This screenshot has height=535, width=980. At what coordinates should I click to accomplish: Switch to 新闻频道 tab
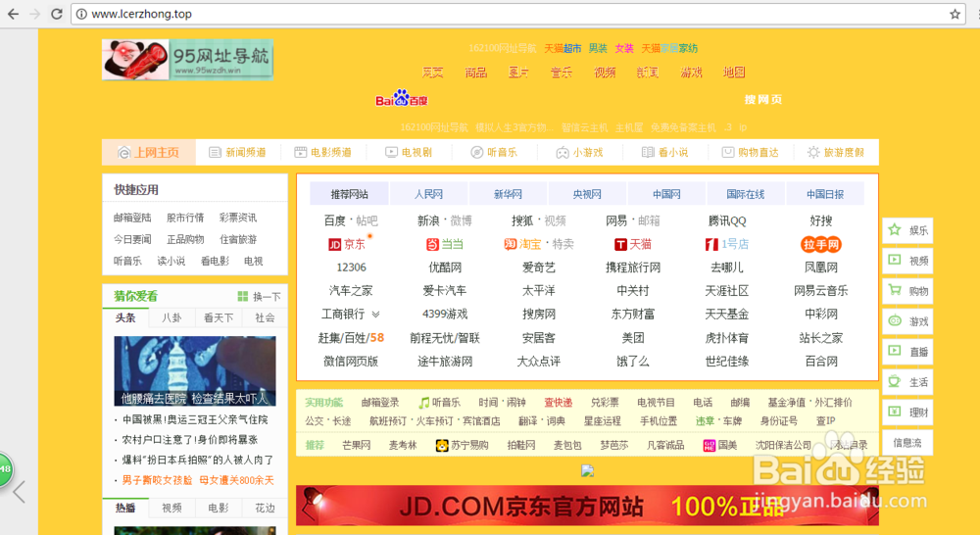tap(237, 153)
